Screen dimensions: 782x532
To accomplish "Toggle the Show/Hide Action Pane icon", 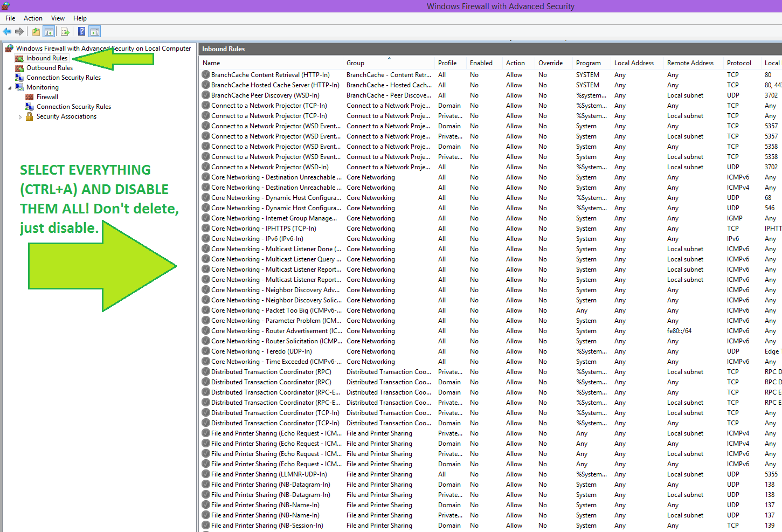I will (x=95, y=32).
